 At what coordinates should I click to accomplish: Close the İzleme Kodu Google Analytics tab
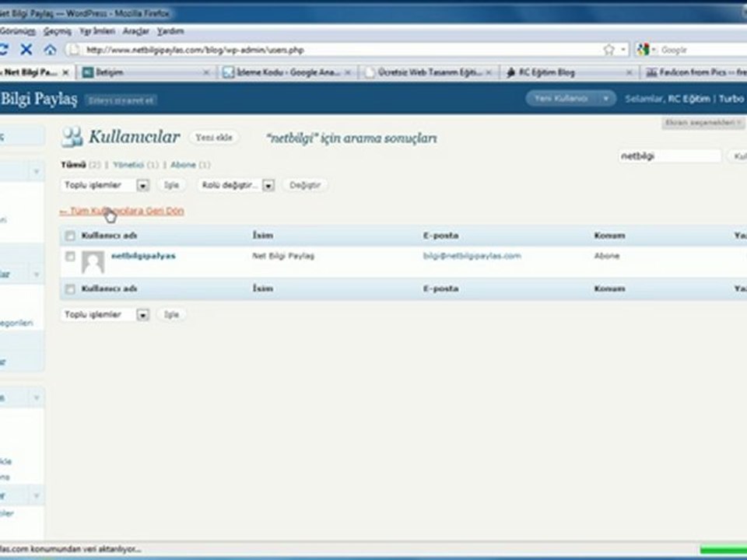[x=348, y=72]
